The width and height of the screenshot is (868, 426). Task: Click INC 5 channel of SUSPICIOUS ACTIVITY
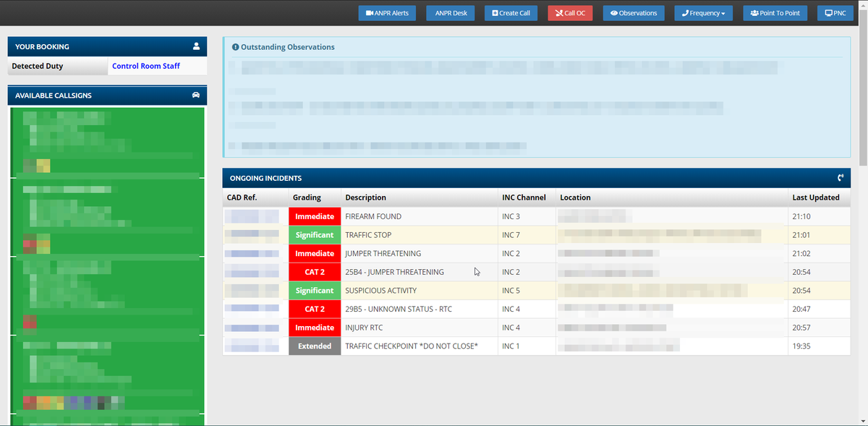pyautogui.click(x=511, y=291)
